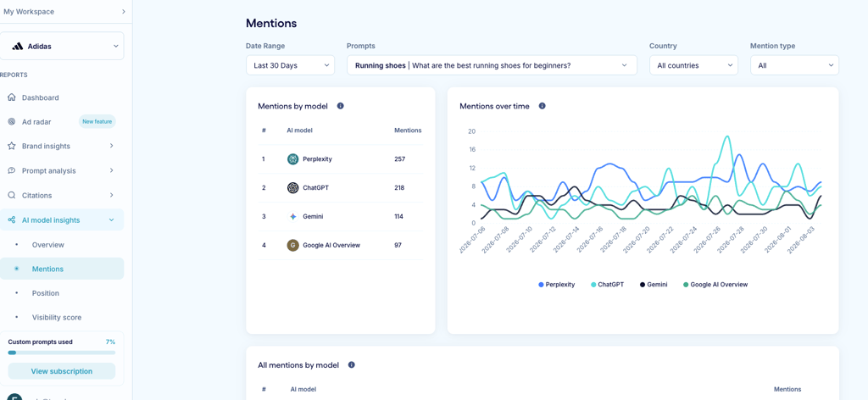
Task: Click the y-axis value 20 on chart
Action: (x=471, y=131)
